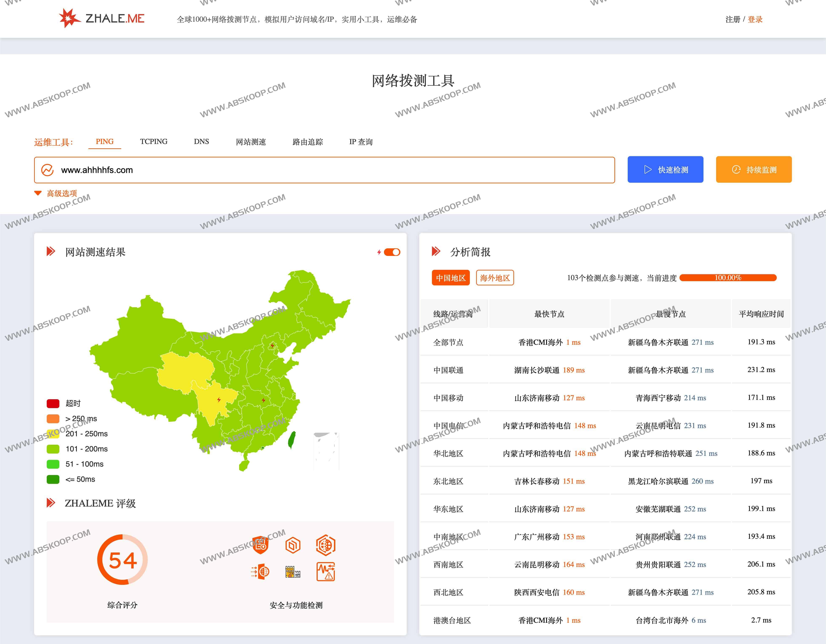Click the 快速检测 button
Viewport: 826px width, 644px height.
pyautogui.click(x=665, y=169)
